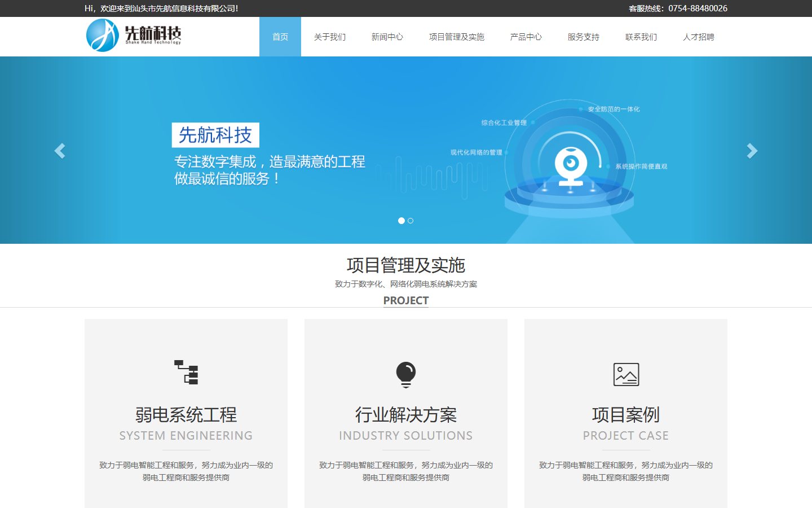Visit the 人才招聘 recruitment page
The height and width of the screenshot is (508, 812).
pos(699,37)
